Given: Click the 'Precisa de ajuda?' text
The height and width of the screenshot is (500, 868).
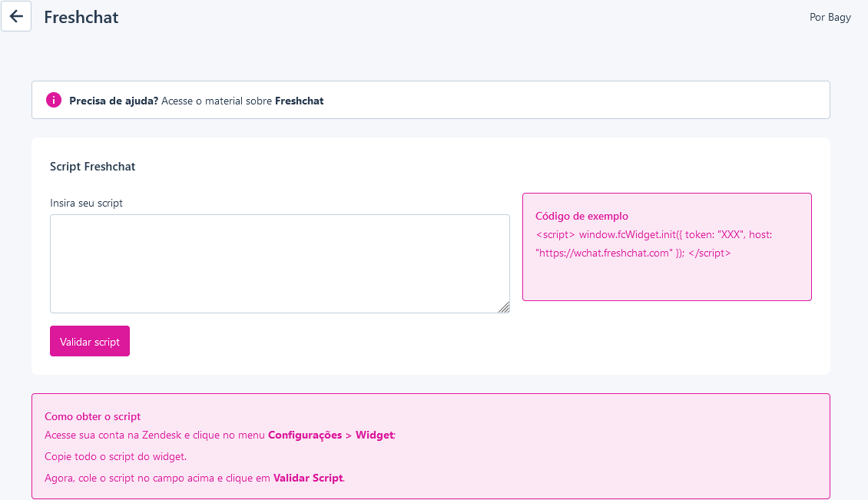Looking at the screenshot, I should [x=114, y=101].
